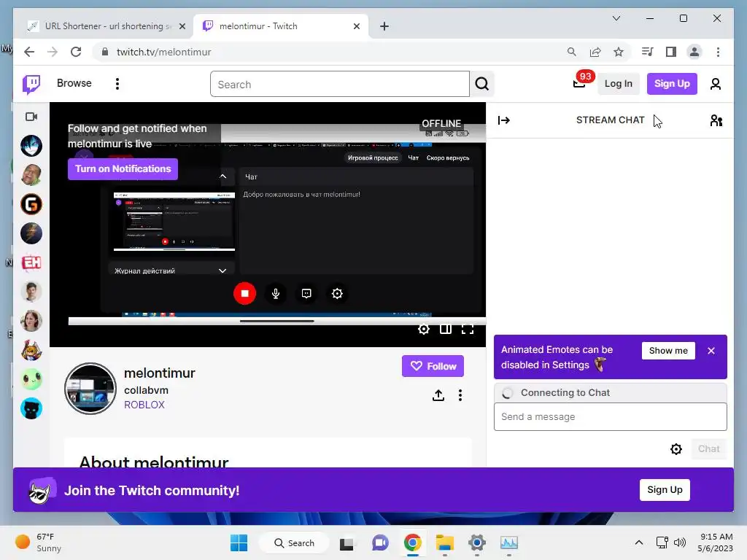Close the URL Shortener tab
This screenshot has width=747, height=560.
pos(182,26)
